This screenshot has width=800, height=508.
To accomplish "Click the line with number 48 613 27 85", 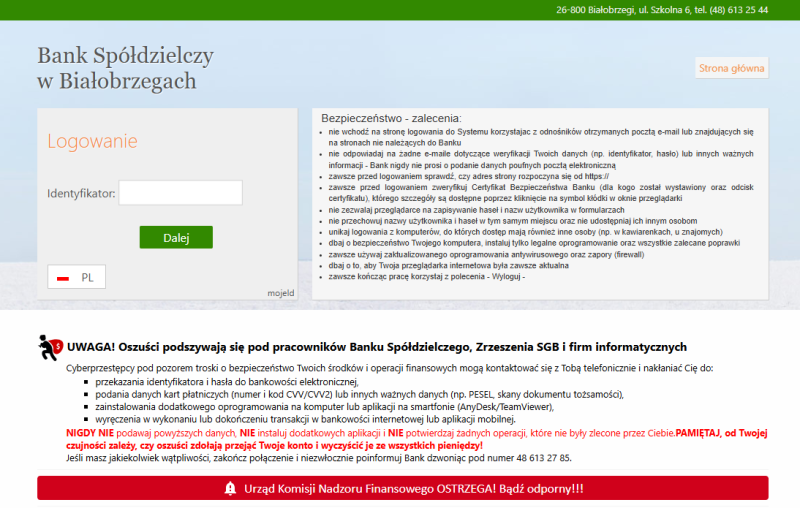I will (318, 458).
